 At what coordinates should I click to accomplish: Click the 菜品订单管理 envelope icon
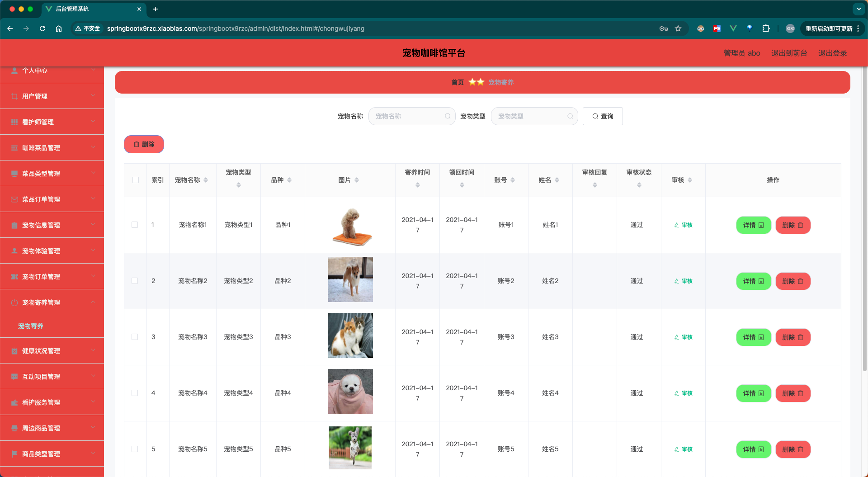click(x=14, y=199)
